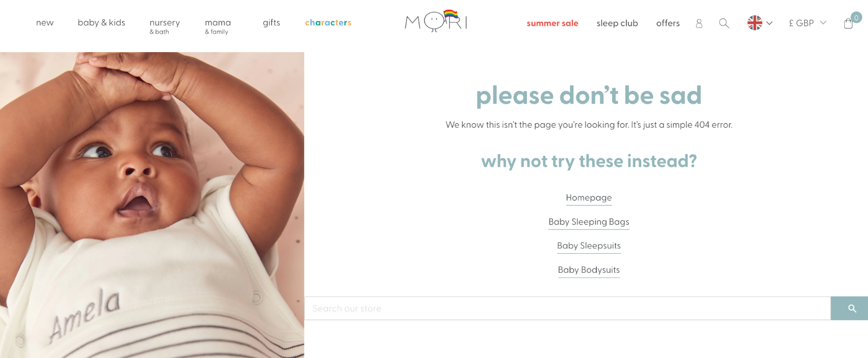This screenshot has height=358, width=868.
Task: Open the new arrivals menu
Action: [44, 23]
